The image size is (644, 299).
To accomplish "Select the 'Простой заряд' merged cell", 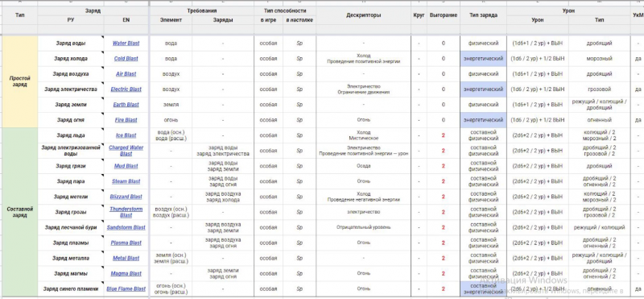I will [20, 81].
